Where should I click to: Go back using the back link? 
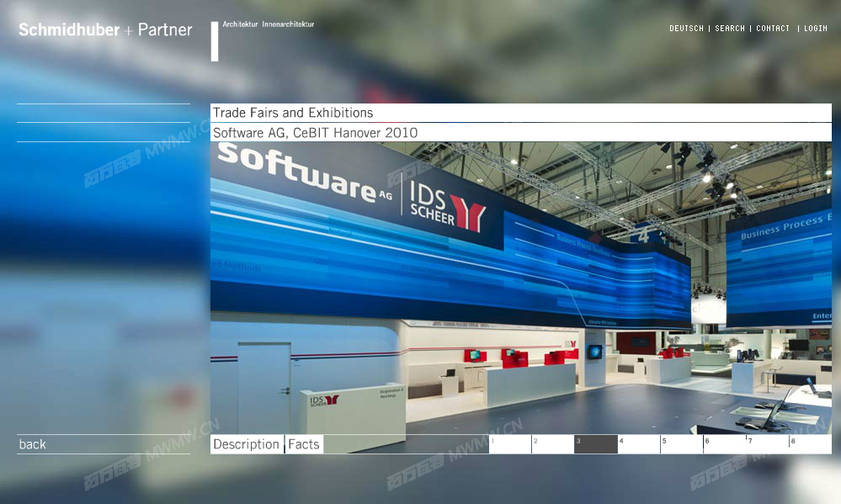(32, 444)
